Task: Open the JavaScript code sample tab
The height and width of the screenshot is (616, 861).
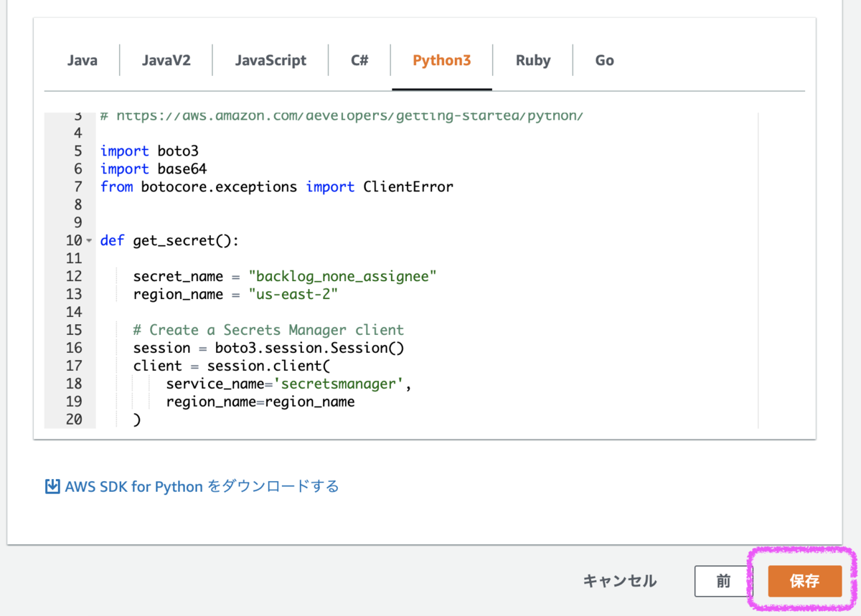Action: click(x=270, y=60)
